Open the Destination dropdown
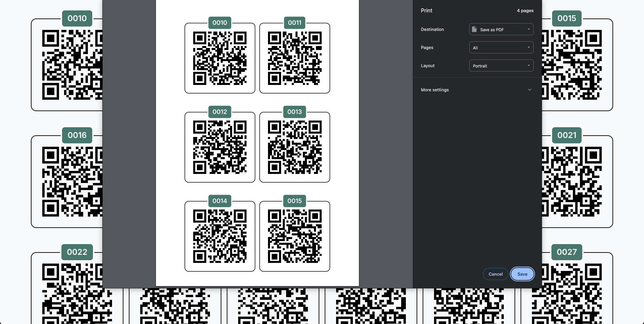Screen dimensions: 644x324 501,30
